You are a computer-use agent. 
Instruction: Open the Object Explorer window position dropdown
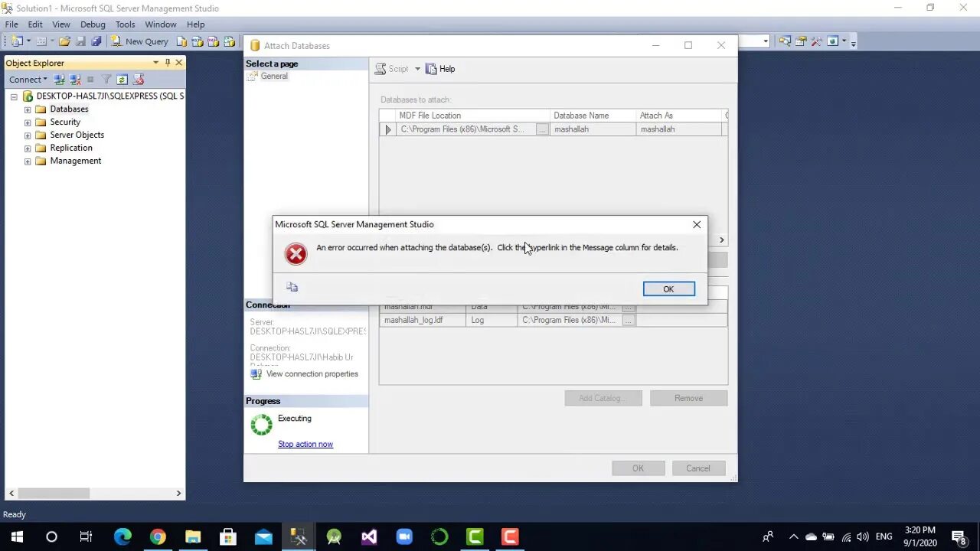pyautogui.click(x=155, y=63)
